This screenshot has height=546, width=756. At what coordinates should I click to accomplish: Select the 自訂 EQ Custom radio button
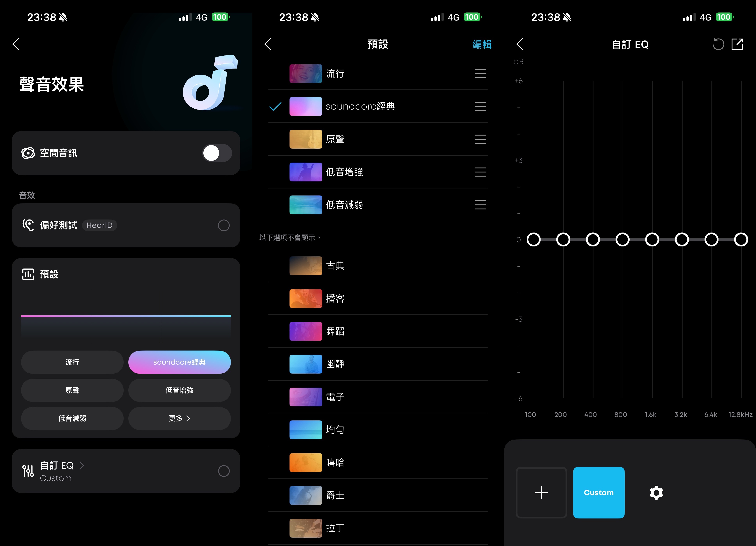click(x=224, y=471)
